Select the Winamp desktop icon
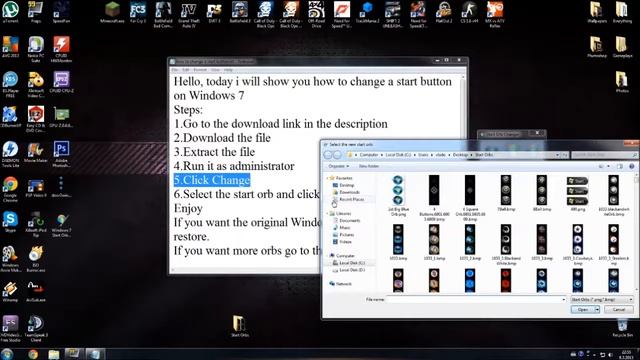 [x=10, y=291]
